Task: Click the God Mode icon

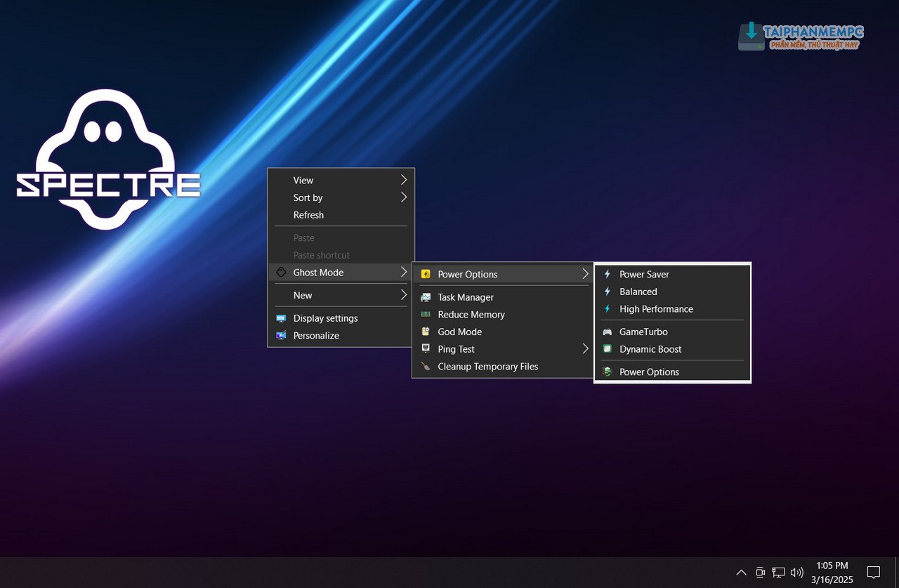Action: point(426,332)
